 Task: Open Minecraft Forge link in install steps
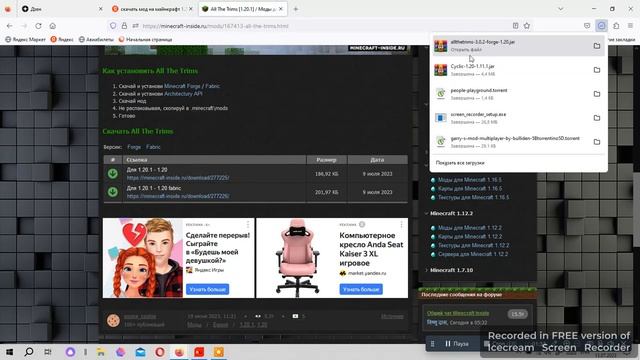[182, 86]
